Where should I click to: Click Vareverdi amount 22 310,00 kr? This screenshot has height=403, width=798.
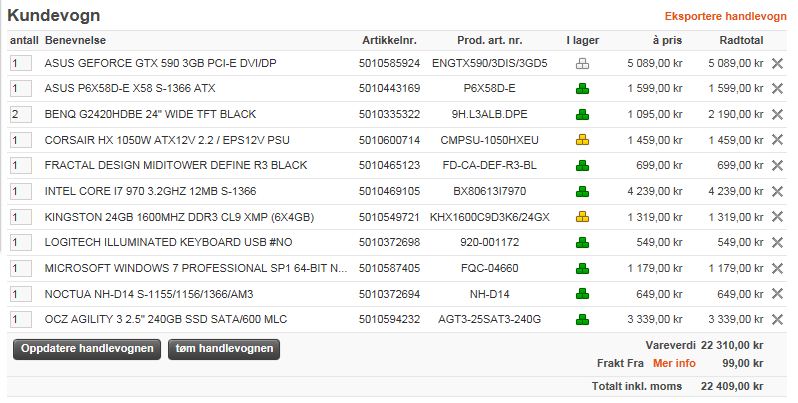click(732, 346)
